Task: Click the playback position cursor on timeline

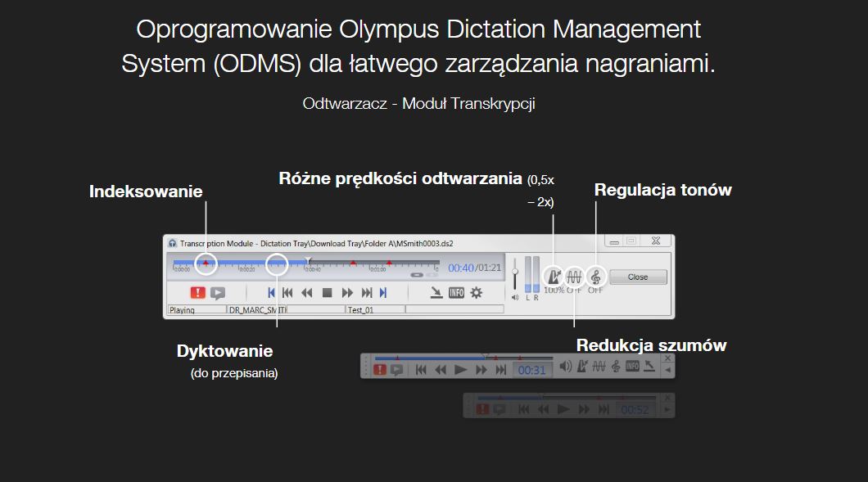Action: click(309, 261)
